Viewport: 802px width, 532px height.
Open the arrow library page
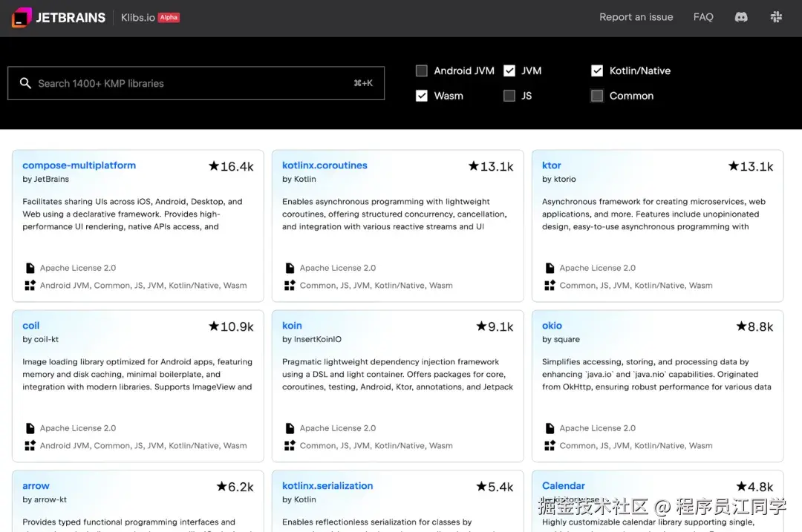pos(36,485)
